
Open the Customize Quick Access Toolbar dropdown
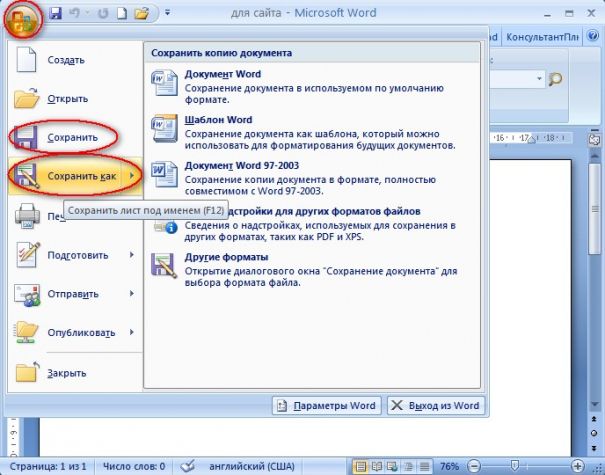coord(166,14)
